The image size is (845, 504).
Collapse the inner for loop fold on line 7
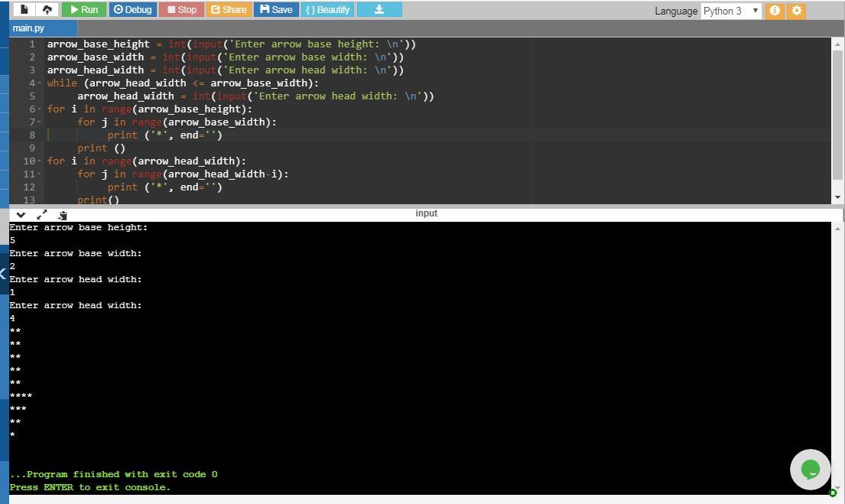[39, 122]
